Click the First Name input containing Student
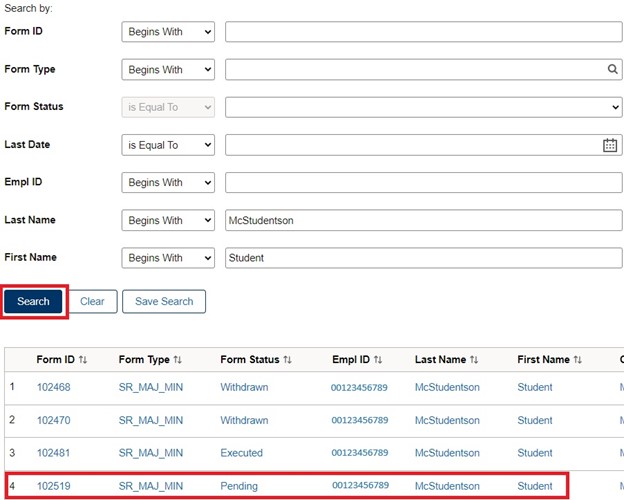 point(423,258)
